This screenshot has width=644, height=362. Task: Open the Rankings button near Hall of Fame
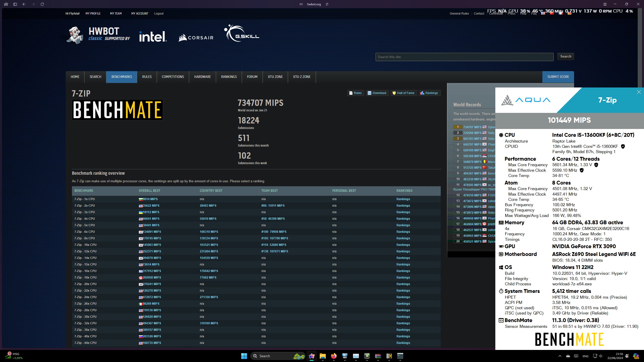[x=429, y=93]
